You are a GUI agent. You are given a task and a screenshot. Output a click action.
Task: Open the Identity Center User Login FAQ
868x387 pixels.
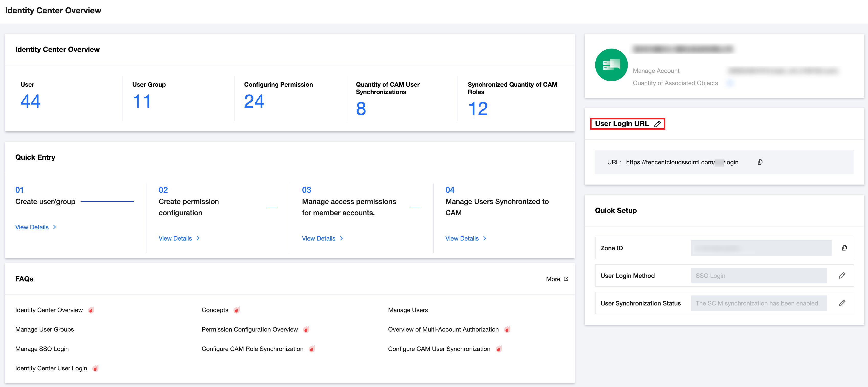[51, 368]
